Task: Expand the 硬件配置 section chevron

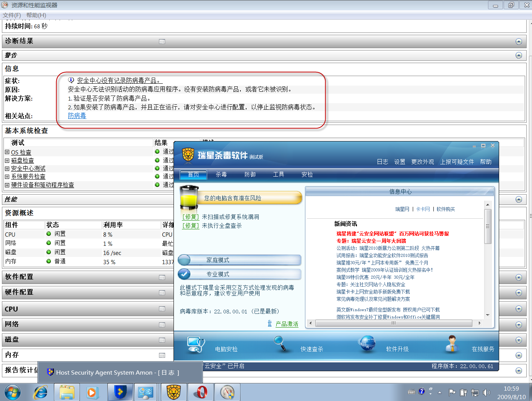Action: pyautogui.click(x=519, y=293)
